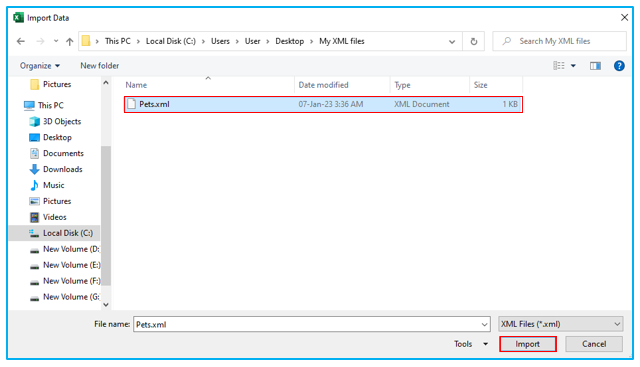Select Desktop in the breadcrumb path
The width and height of the screenshot is (640, 367).
coord(289,41)
